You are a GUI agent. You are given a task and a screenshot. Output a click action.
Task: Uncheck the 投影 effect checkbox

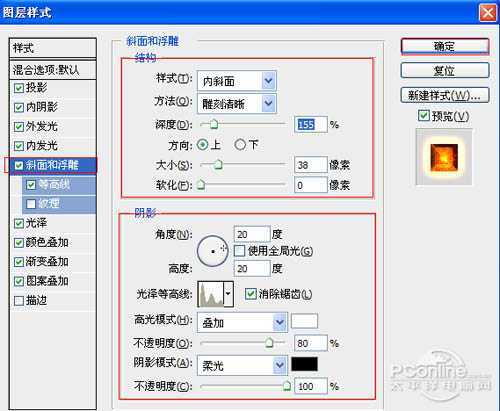pyautogui.click(x=19, y=88)
